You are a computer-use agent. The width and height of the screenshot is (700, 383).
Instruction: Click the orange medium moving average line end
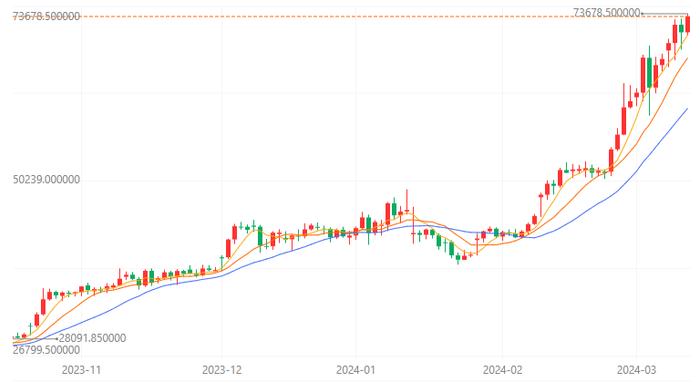coord(687,59)
